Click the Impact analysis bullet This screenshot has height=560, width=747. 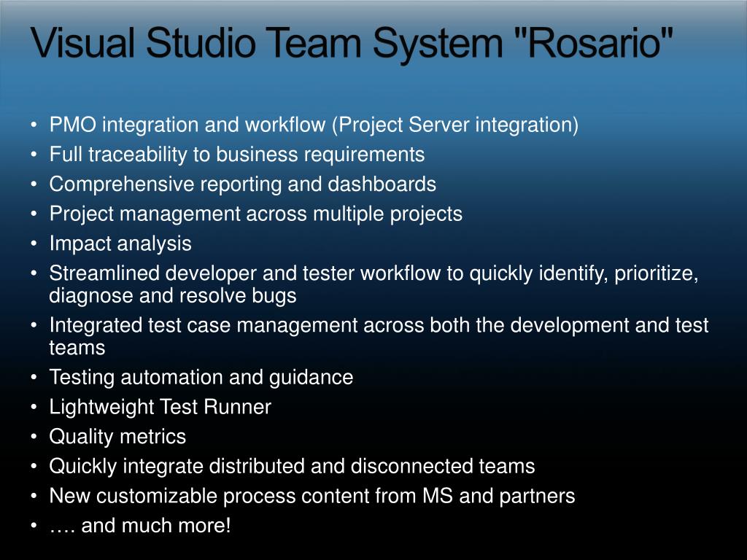point(120,244)
